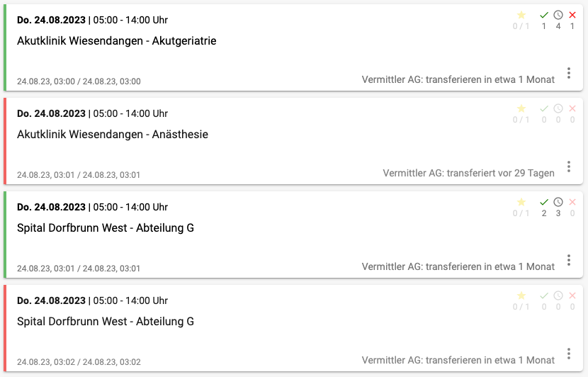Click the star icon on the Akutgeriatrie card
The width and height of the screenshot is (588, 377).
[521, 15]
